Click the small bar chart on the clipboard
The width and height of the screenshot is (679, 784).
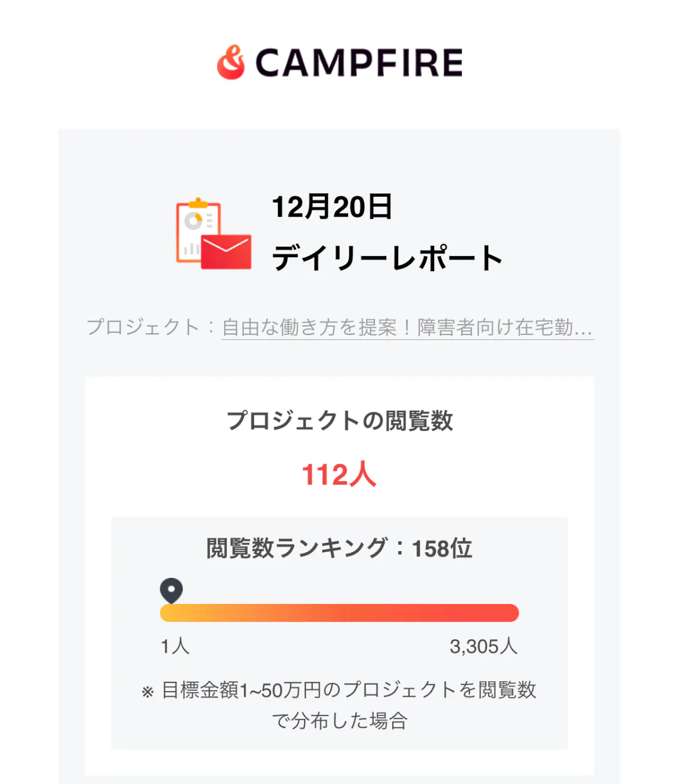(x=191, y=249)
